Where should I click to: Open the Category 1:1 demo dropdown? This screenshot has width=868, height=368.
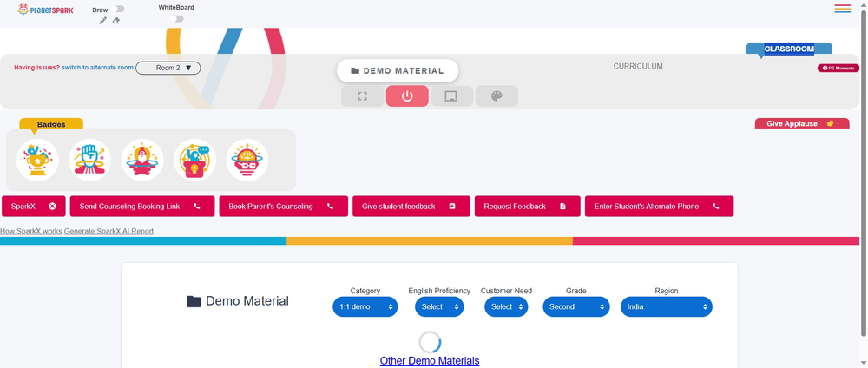pos(365,306)
